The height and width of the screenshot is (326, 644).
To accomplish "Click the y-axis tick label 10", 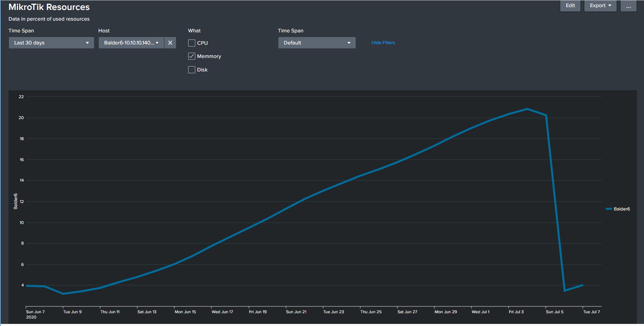I will coord(22,223).
